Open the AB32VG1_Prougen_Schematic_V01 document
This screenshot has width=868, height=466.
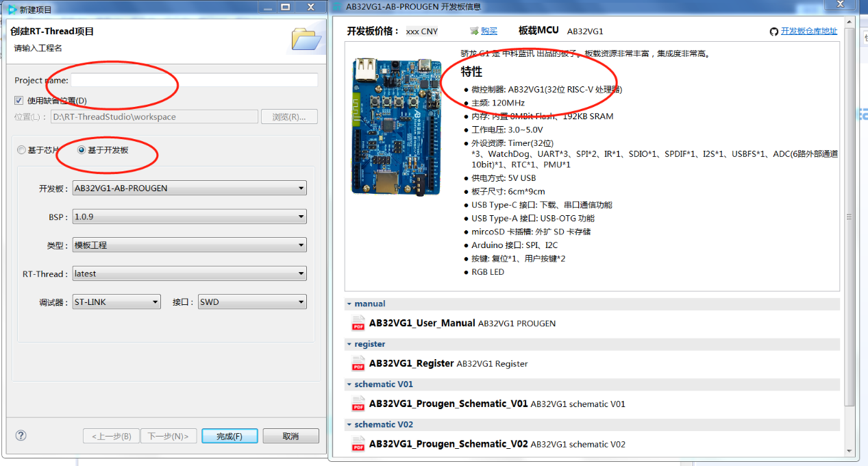449,404
